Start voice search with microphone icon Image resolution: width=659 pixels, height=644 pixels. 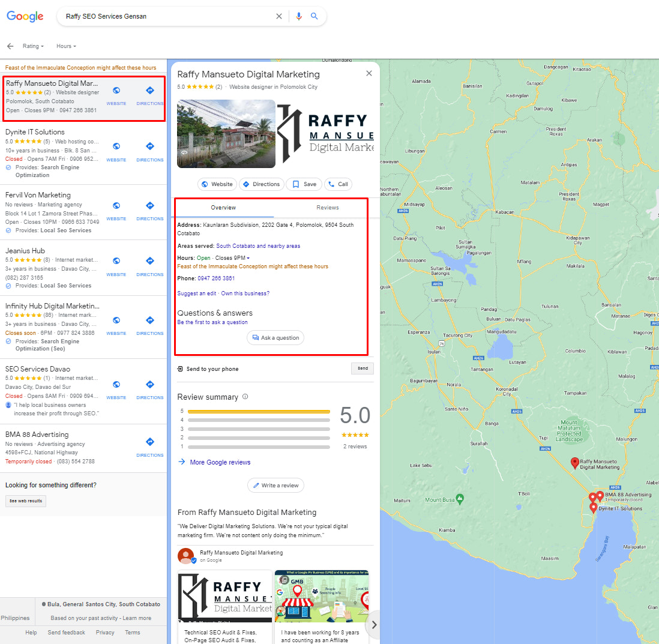[x=299, y=16]
